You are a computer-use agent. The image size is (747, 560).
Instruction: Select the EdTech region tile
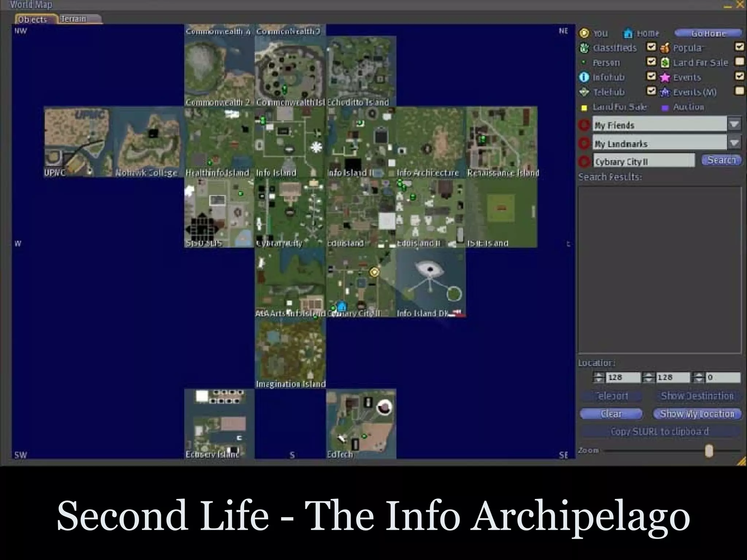(x=361, y=424)
